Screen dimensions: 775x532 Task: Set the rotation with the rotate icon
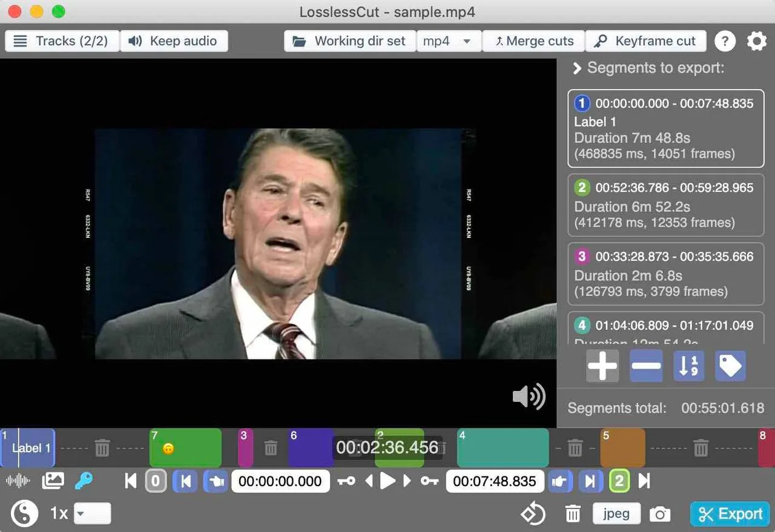coord(533,514)
